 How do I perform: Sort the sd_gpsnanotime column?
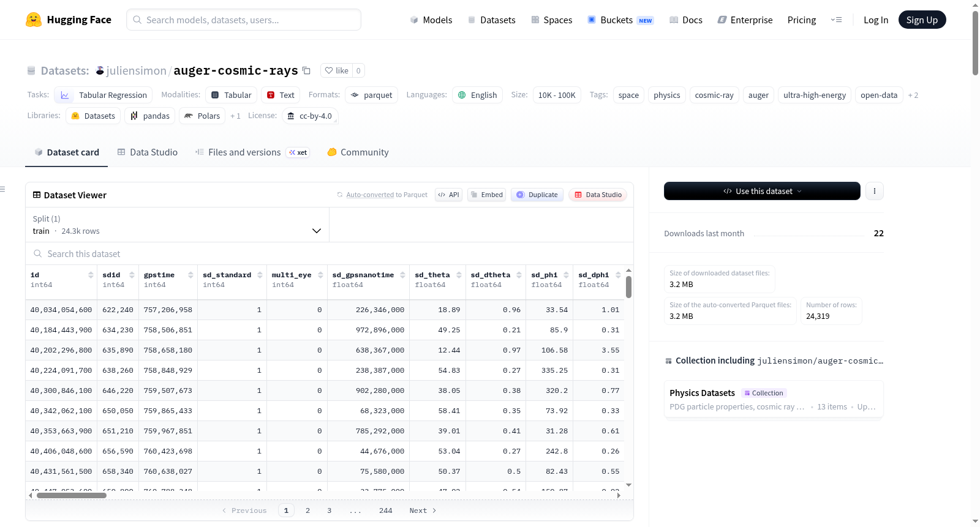[403, 275]
